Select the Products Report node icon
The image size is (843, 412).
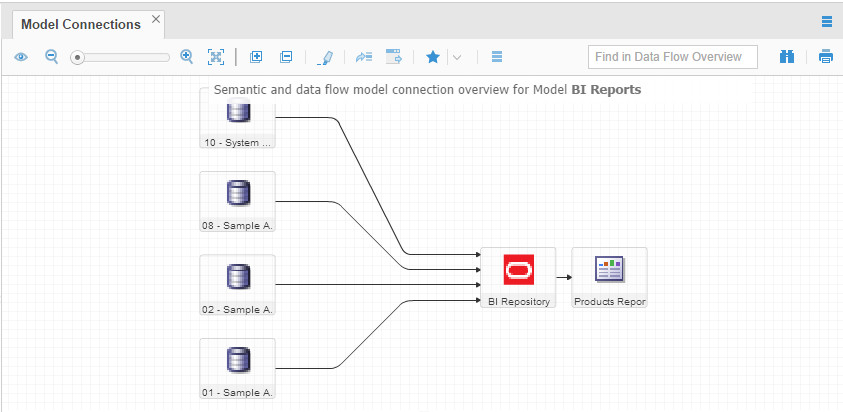click(x=609, y=269)
